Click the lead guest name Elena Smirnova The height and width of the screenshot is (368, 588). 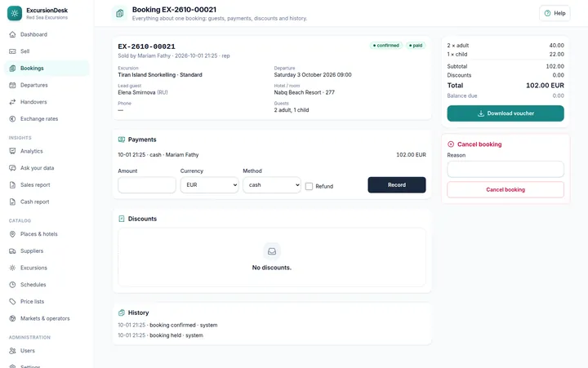click(136, 92)
